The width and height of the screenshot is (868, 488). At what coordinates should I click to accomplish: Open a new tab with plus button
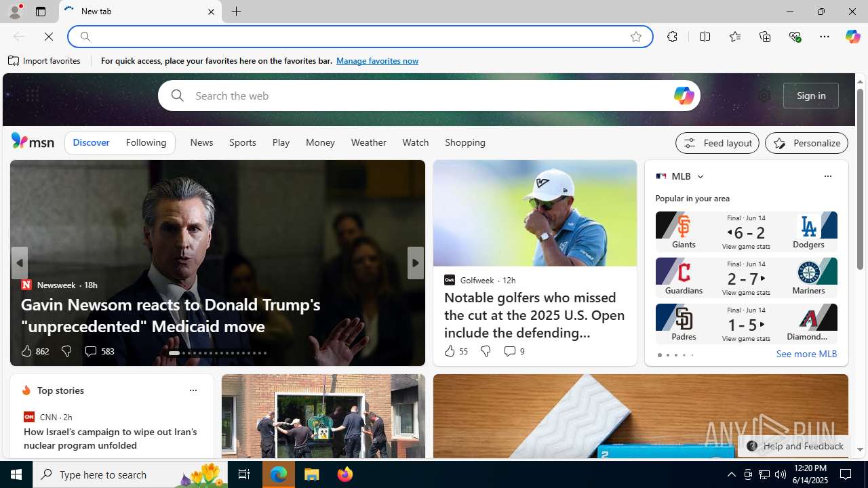tap(237, 12)
